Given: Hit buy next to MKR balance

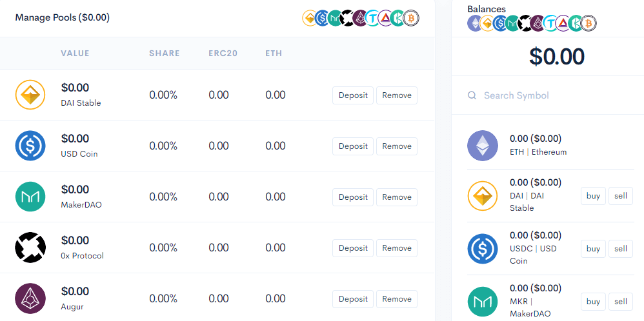Looking at the screenshot, I should 593,301.
